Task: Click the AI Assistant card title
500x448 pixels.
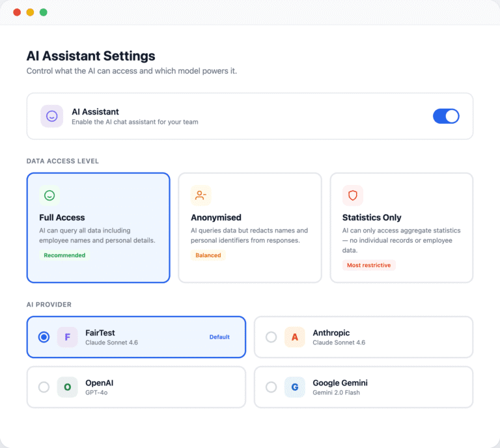Action: tap(95, 111)
